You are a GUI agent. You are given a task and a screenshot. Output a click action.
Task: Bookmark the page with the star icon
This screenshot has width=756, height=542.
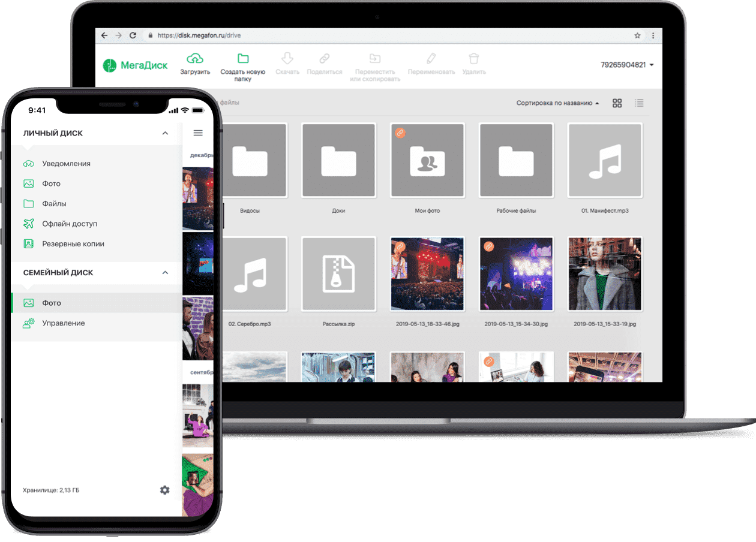637,35
